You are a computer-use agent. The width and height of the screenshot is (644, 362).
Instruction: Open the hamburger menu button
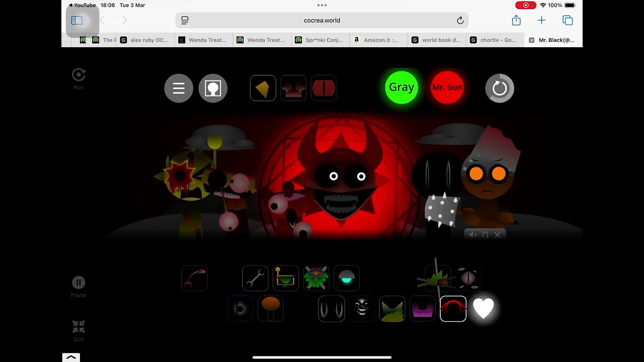tap(179, 88)
